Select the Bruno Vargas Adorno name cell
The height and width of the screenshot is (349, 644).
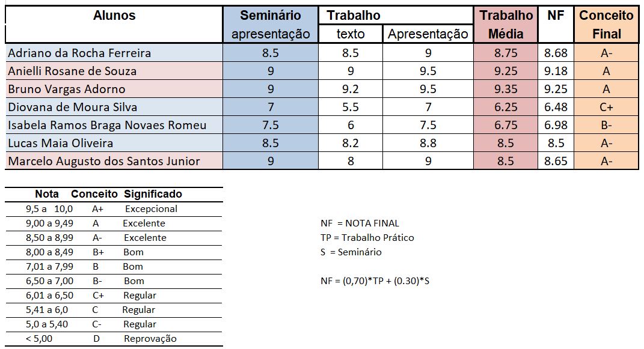67,89
